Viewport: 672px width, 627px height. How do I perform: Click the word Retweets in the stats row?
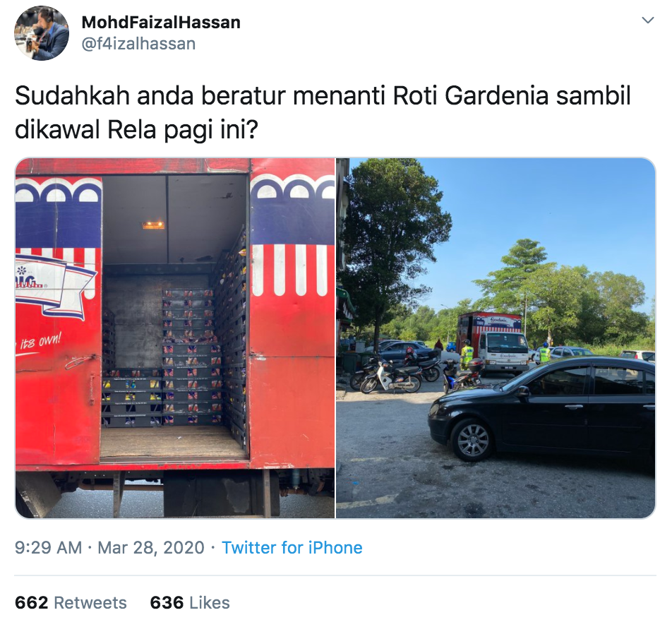point(90,602)
